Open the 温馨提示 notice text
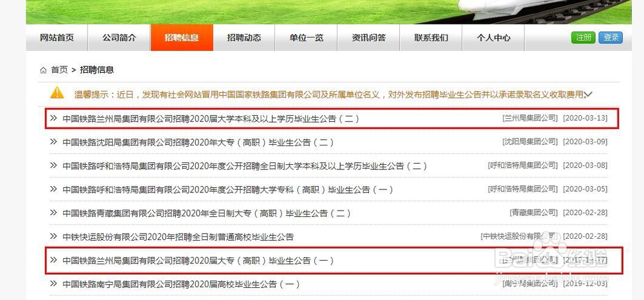Image resolution: width=644 pixels, height=300 pixels. 329,95
